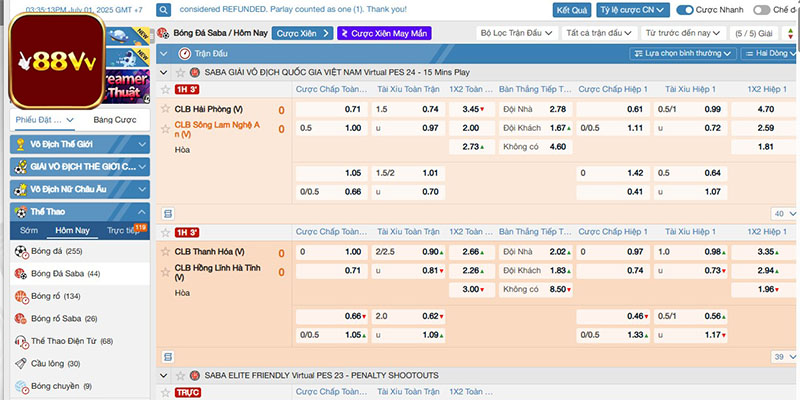Click the Kết Quả results button

pyautogui.click(x=571, y=10)
